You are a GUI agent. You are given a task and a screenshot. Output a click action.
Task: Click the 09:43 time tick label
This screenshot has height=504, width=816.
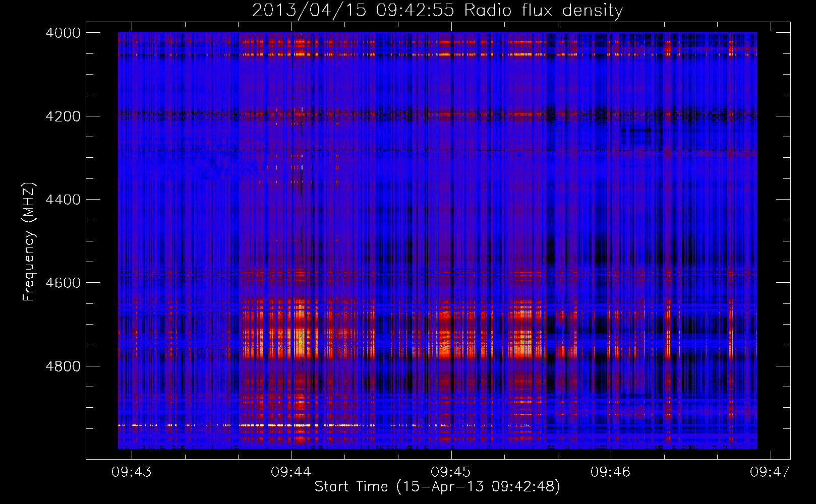pos(132,472)
